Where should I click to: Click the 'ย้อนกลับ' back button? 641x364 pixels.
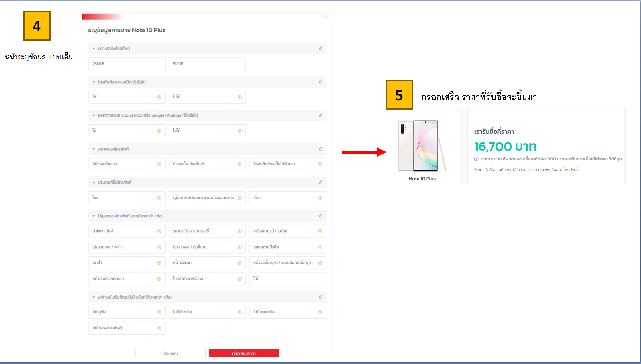pyautogui.click(x=171, y=353)
